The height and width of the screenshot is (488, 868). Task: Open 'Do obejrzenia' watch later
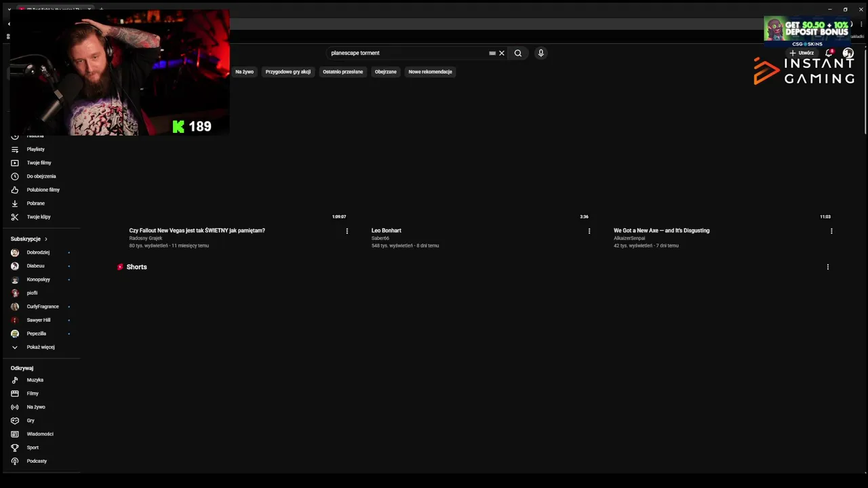coord(41,176)
